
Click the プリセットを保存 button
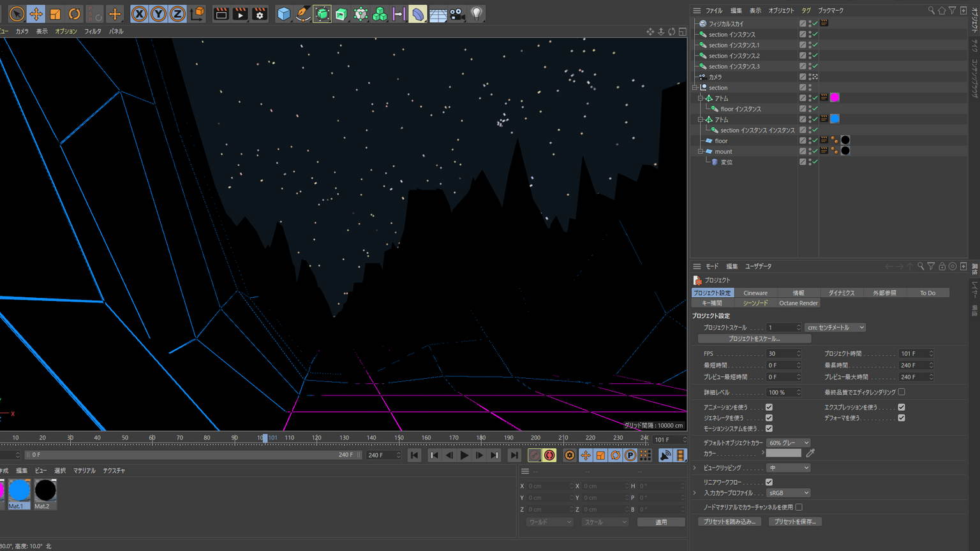[795, 522]
